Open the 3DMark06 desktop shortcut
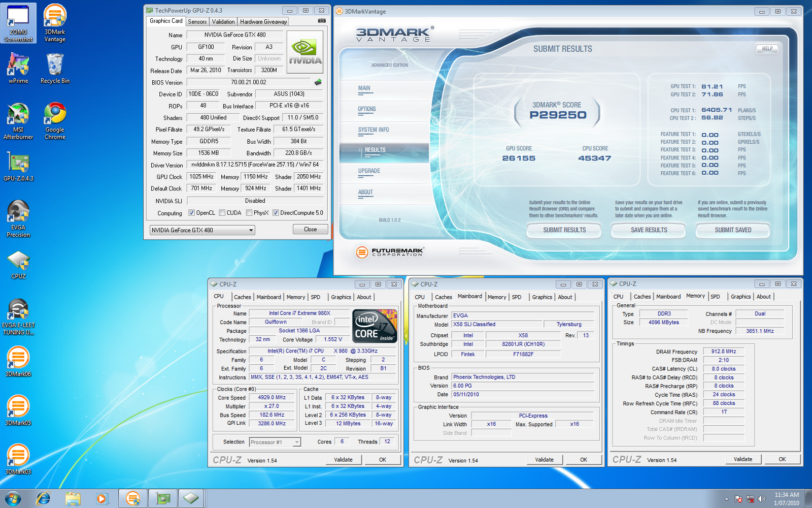The height and width of the screenshot is (508, 812). tap(18, 362)
